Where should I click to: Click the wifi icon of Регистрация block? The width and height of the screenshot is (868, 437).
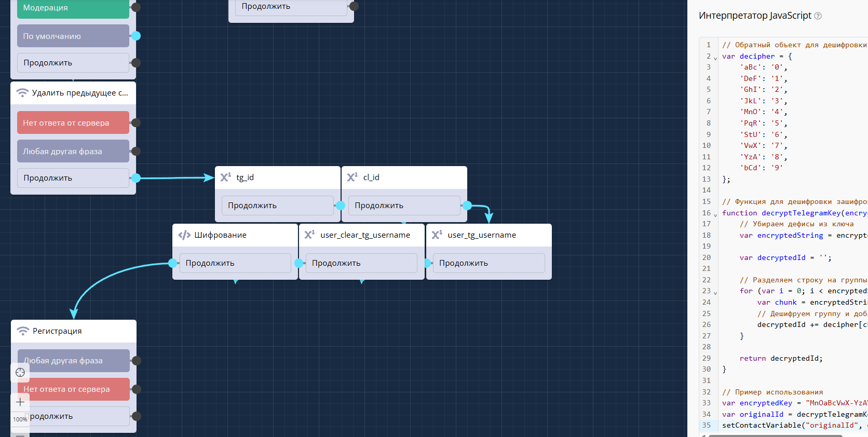coord(23,331)
